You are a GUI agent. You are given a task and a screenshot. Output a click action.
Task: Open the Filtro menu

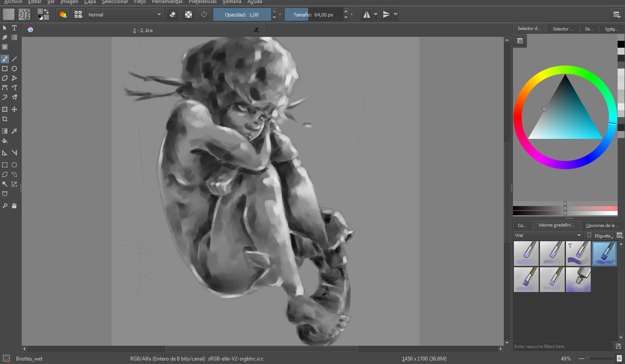(140, 2)
